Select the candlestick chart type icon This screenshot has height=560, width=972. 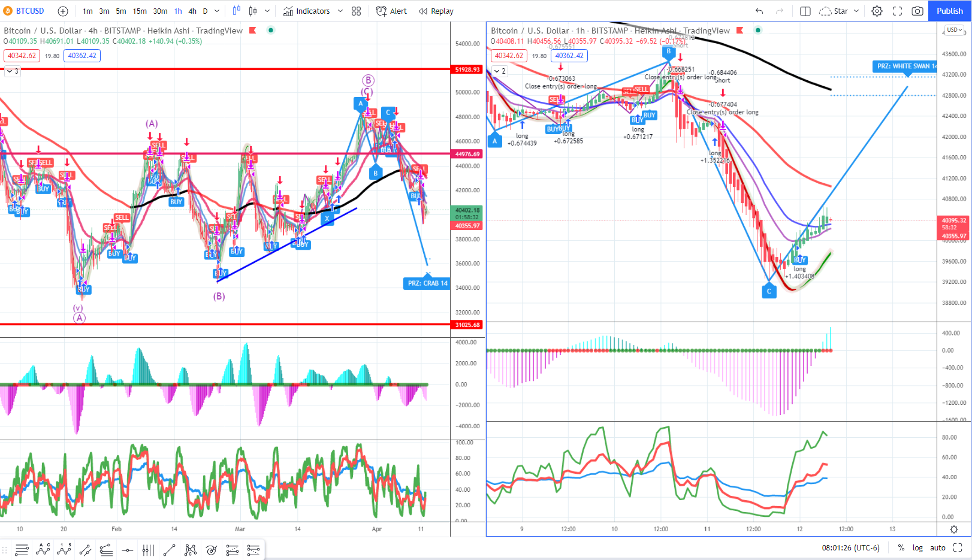[x=253, y=11]
